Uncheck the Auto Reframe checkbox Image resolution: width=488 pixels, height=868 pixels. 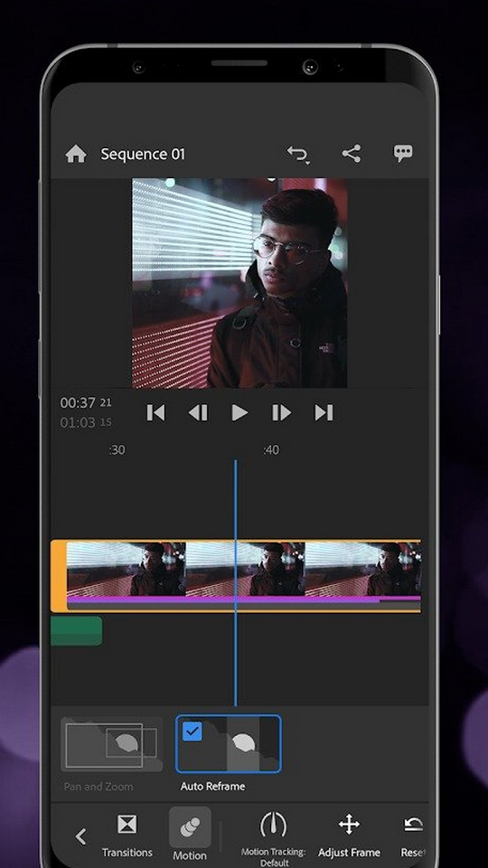(192, 731)
